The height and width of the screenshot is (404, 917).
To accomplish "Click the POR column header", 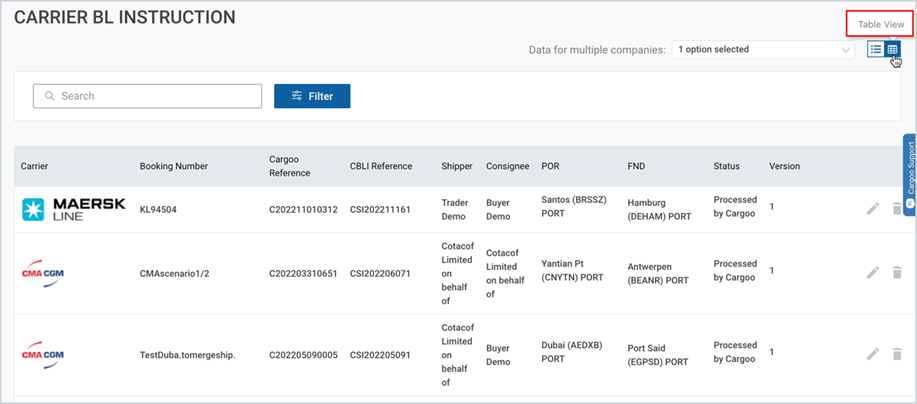I will 550,166.
